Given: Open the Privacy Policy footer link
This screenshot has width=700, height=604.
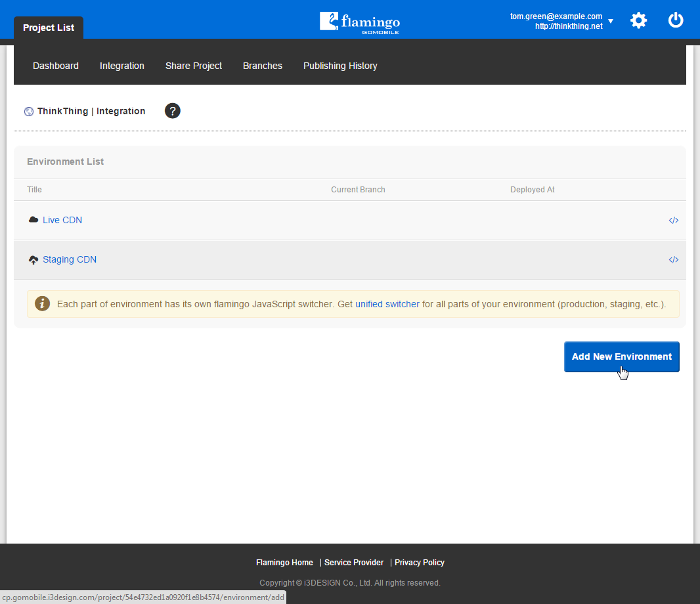Looking at the screenshot, I should pos(419,563).
